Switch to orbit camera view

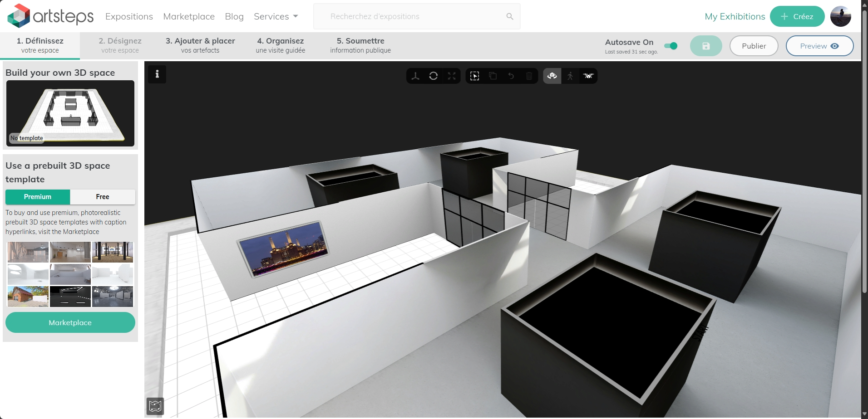(x=552, y=76)
